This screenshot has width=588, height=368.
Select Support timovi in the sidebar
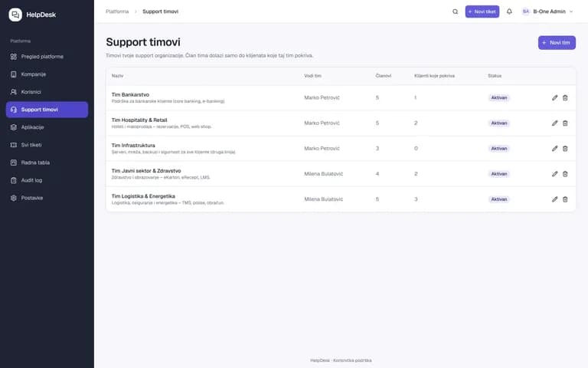click(47, 110)
